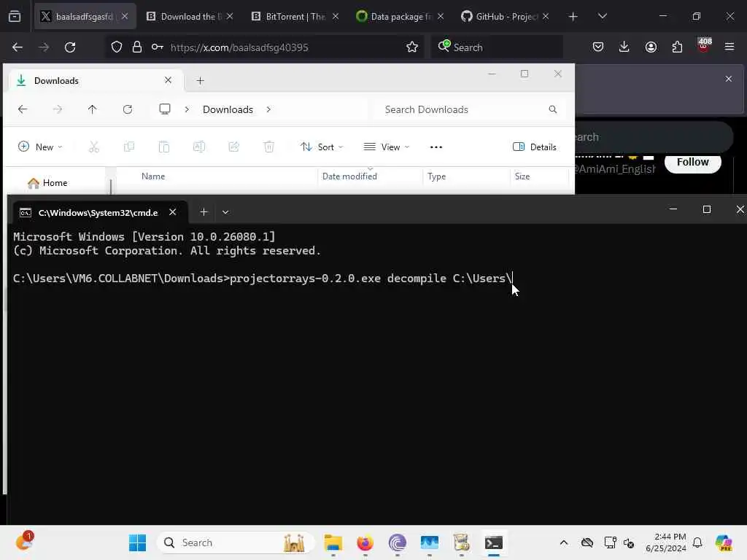The width and height of the screenshot is (747, 560).
Task: Sort files by Date modified column
Action: (349, 176)
